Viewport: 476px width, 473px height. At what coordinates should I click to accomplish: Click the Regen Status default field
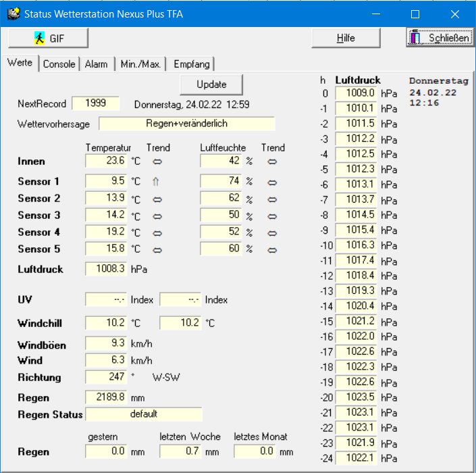(144, 414)
